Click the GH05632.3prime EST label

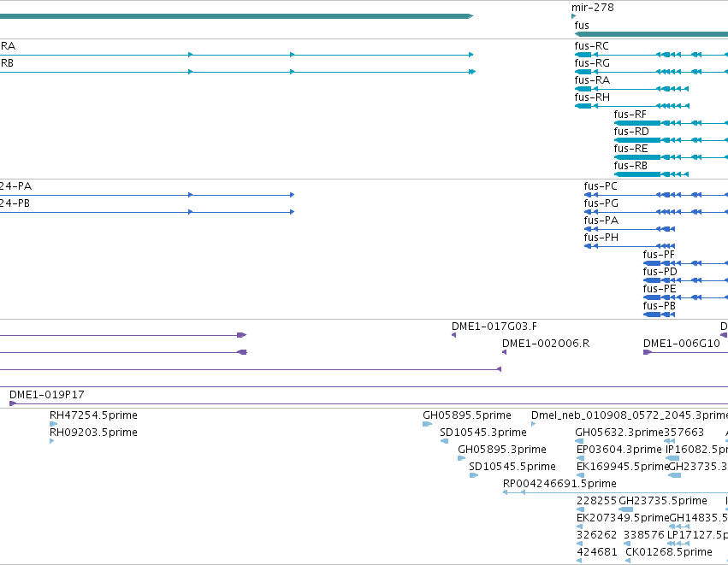pos(619,433)
